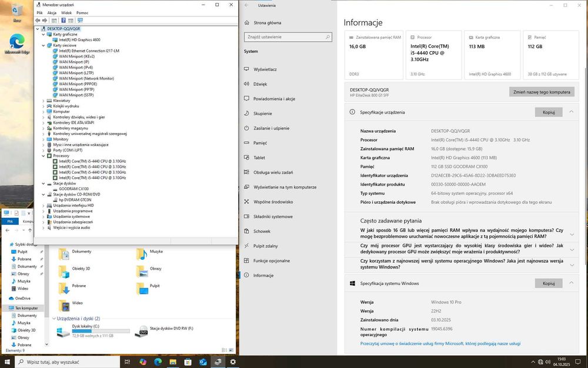Open Zasilanie i uśpienie in Settings sidebar
Screen dimensions: 588x368
(271, 128)
